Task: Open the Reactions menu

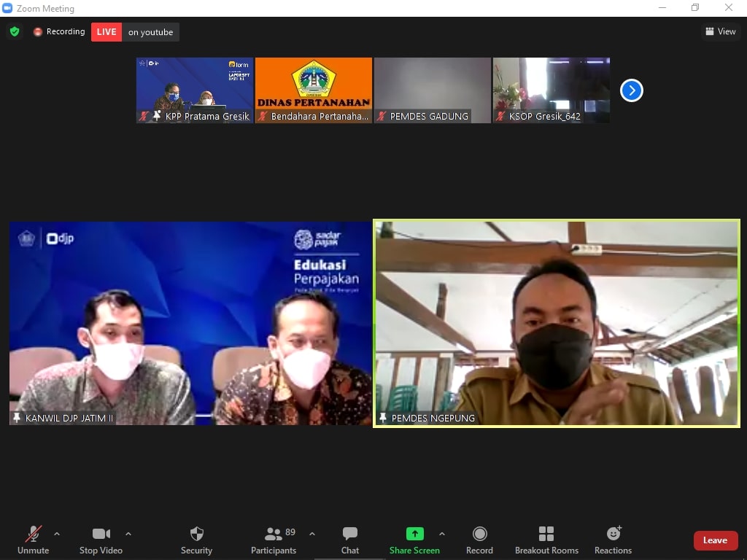Action: [613, 540]
